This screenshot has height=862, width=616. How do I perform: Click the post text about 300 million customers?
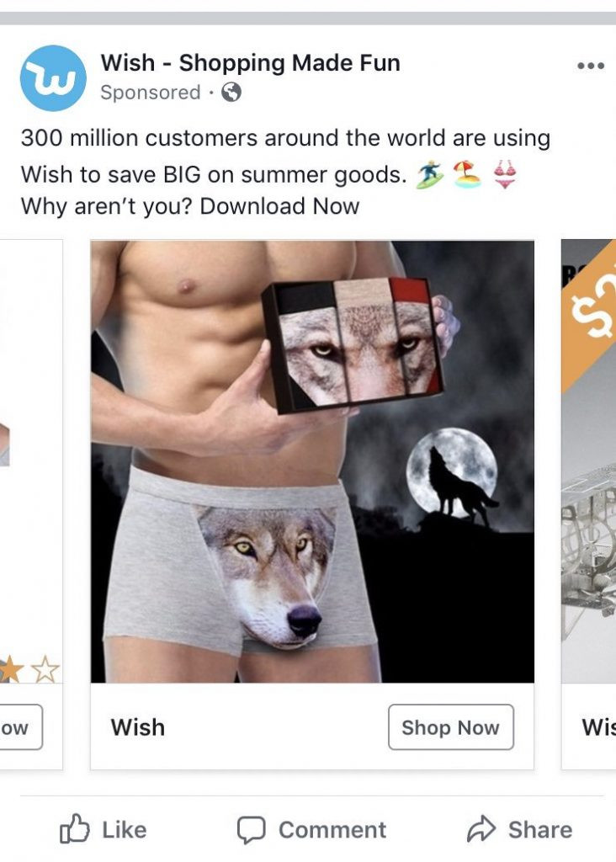285,172
